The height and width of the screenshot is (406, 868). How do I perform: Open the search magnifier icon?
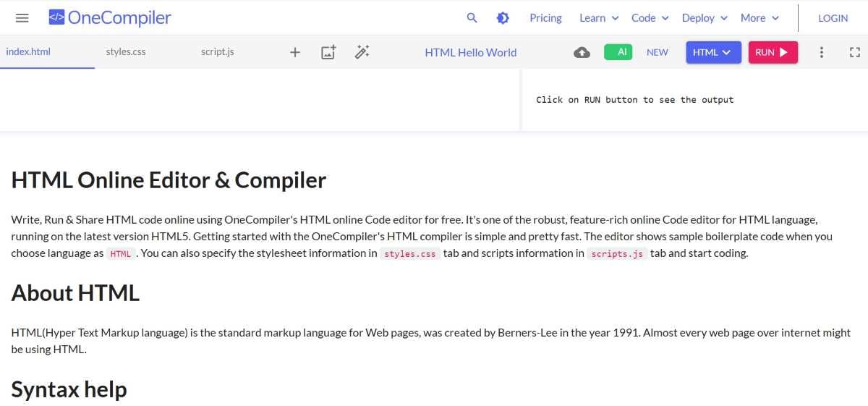(x=472, y=18)
